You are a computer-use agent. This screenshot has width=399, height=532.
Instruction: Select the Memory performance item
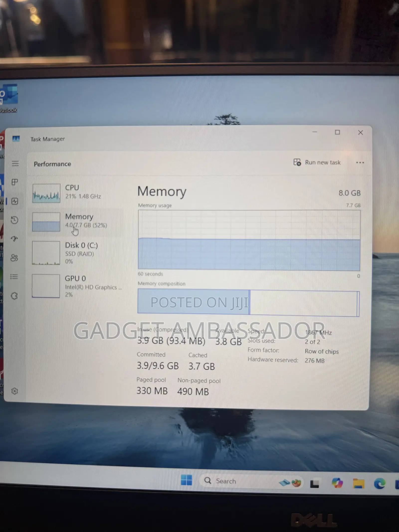point(77,222)
